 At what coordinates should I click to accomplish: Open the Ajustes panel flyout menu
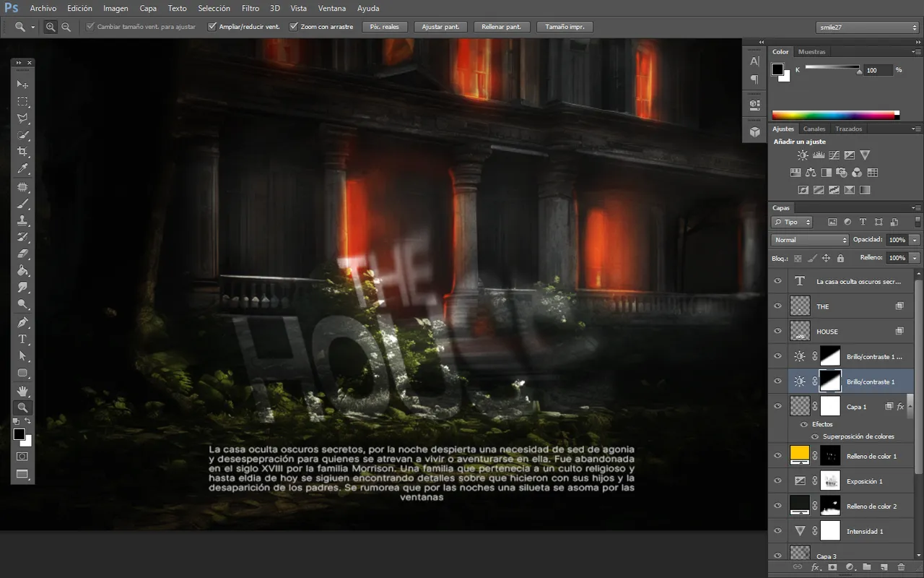coord(916,129)
